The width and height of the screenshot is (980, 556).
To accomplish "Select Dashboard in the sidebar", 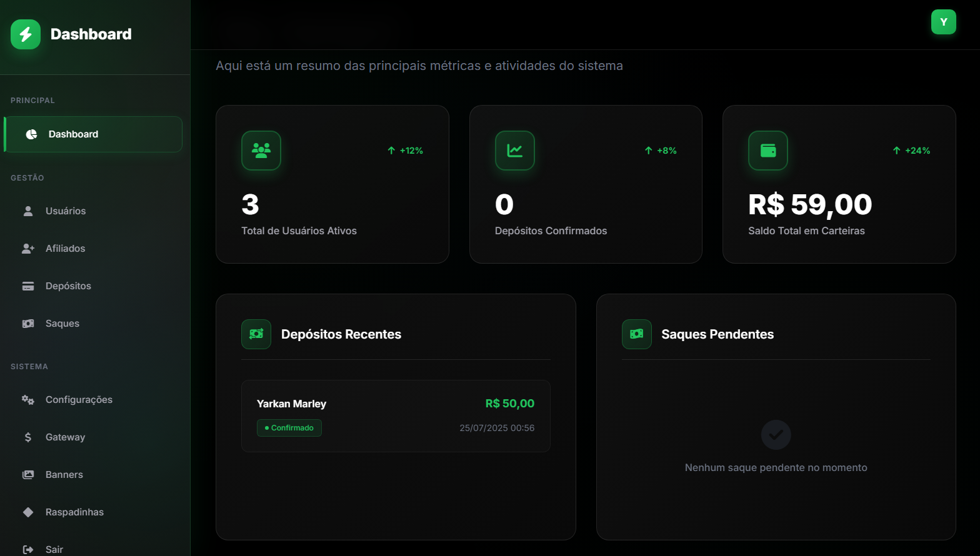I will point(93,134).
